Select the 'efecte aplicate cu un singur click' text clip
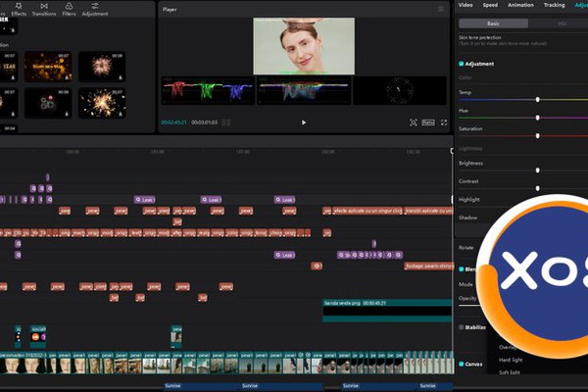Image resolution: width=588 pixels, height=392 pixels. click(367, 211)
